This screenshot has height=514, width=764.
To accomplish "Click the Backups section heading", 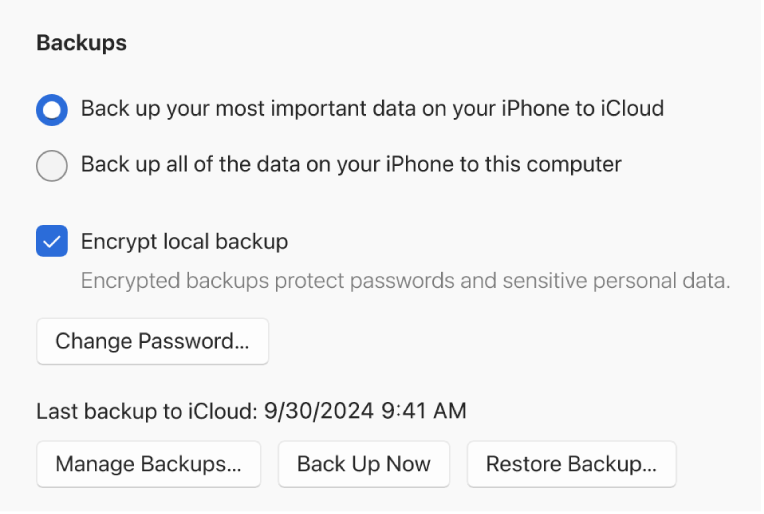I will [82, 44].
